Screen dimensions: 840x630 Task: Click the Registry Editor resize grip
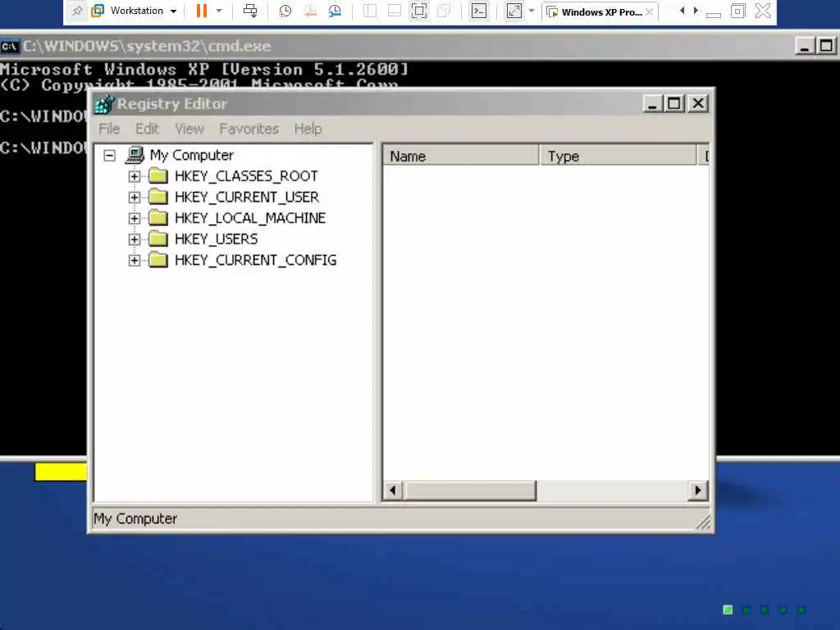coord(703,523)
